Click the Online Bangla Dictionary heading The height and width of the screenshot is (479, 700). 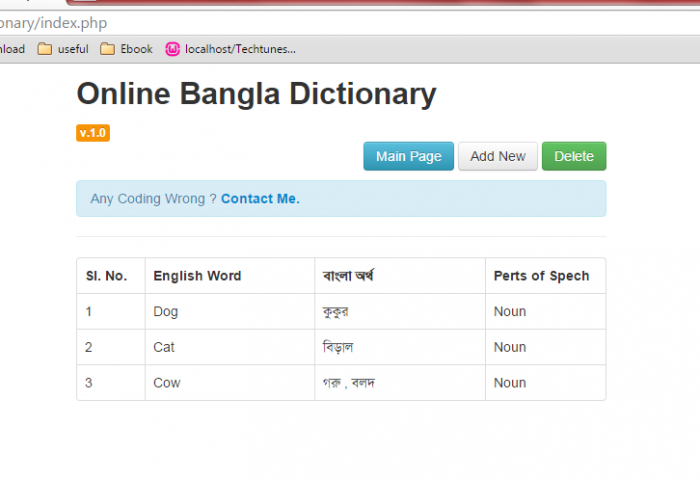[x=256, y=94]
